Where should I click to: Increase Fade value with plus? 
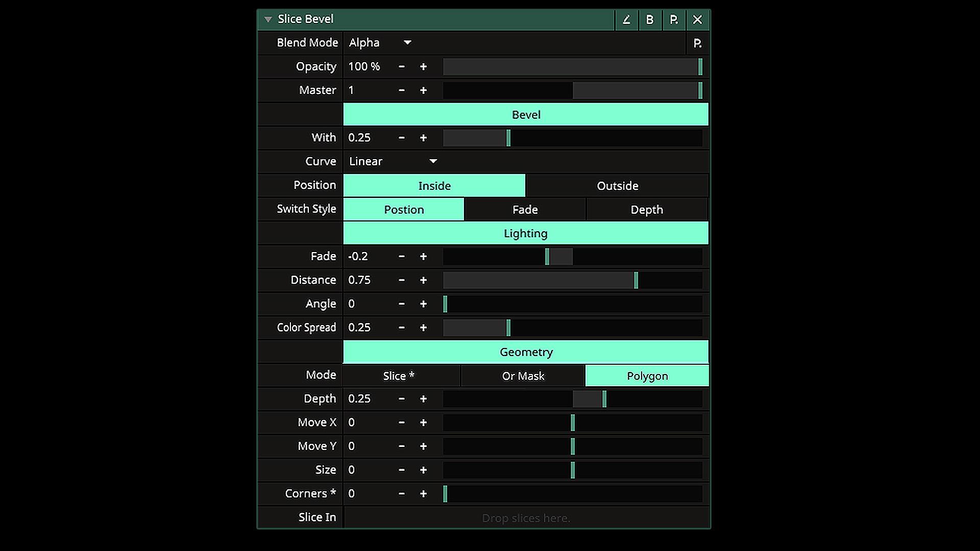423,257
